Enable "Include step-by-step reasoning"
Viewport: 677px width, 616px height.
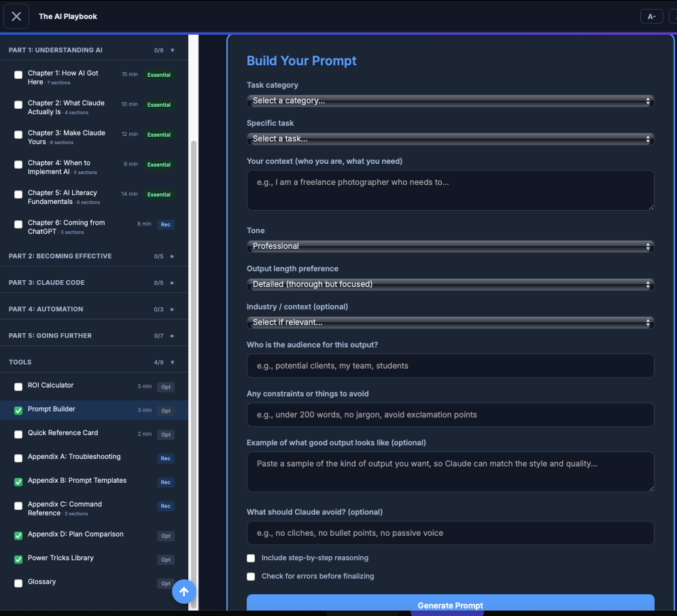point(251,558)
